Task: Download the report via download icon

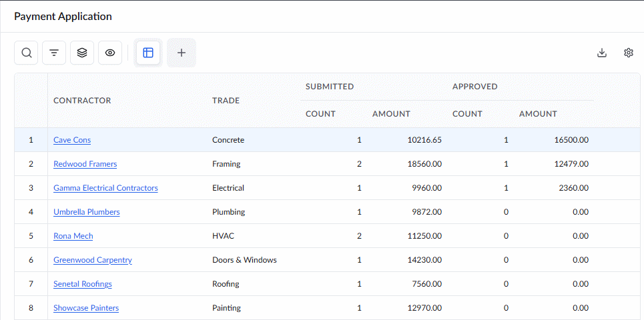Action: click(602, 53)
